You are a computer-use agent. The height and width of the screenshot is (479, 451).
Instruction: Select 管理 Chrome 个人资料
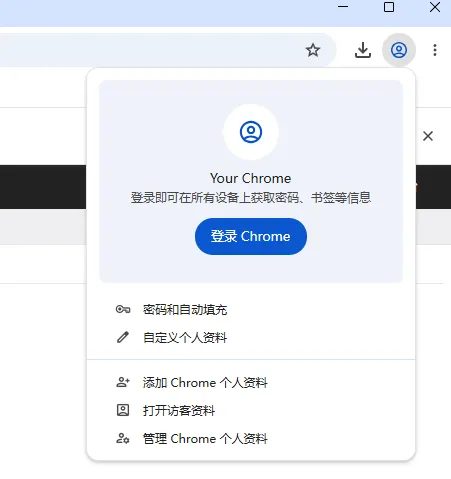tap(251, 439)
